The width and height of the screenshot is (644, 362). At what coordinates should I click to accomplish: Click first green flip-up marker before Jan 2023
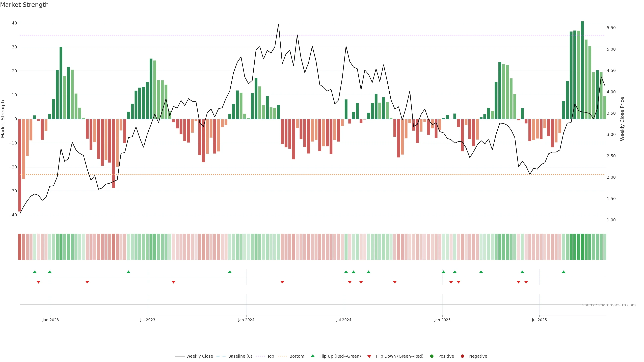click(x=35, y=272)
